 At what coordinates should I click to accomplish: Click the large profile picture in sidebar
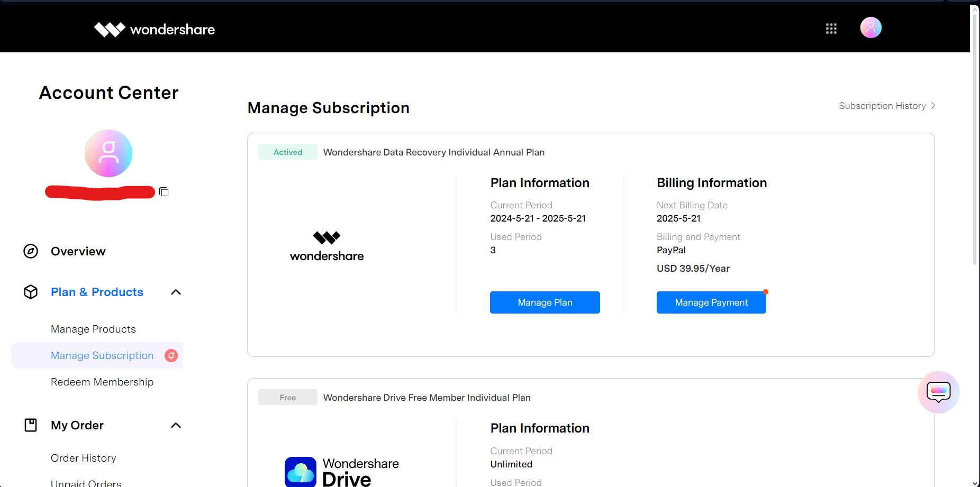tap(108, 153)
